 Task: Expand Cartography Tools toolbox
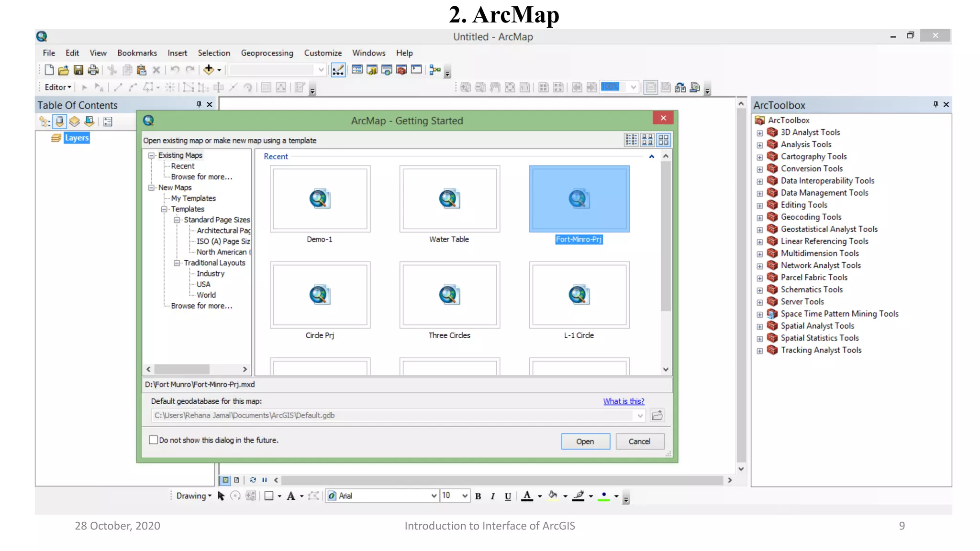click(760, 157)
